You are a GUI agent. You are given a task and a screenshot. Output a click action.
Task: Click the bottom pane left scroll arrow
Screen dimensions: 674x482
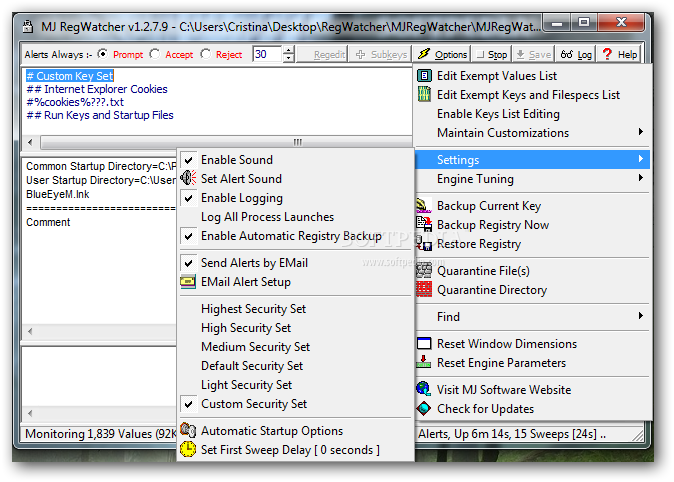[30, 413]
